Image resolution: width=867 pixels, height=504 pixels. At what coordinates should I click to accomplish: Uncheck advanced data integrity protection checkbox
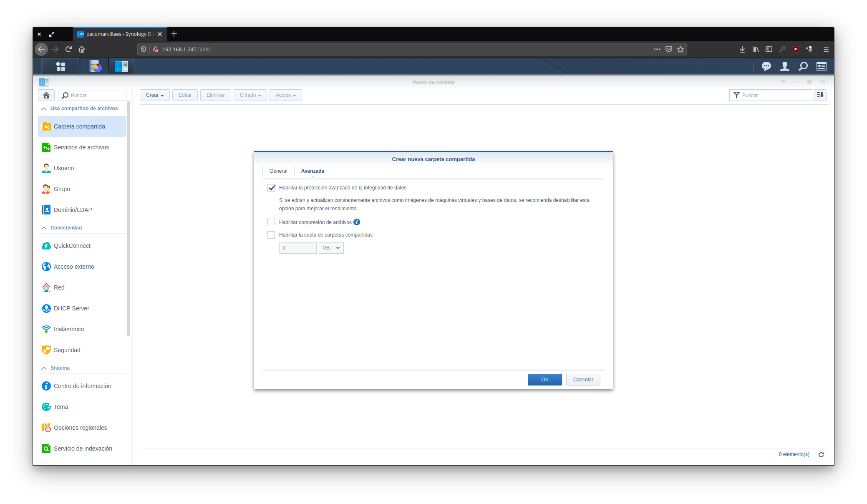(x=271, y=188)
